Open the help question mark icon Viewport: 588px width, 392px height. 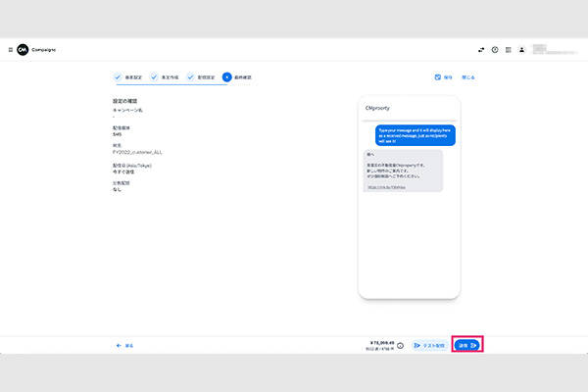(x=495, y=50)
